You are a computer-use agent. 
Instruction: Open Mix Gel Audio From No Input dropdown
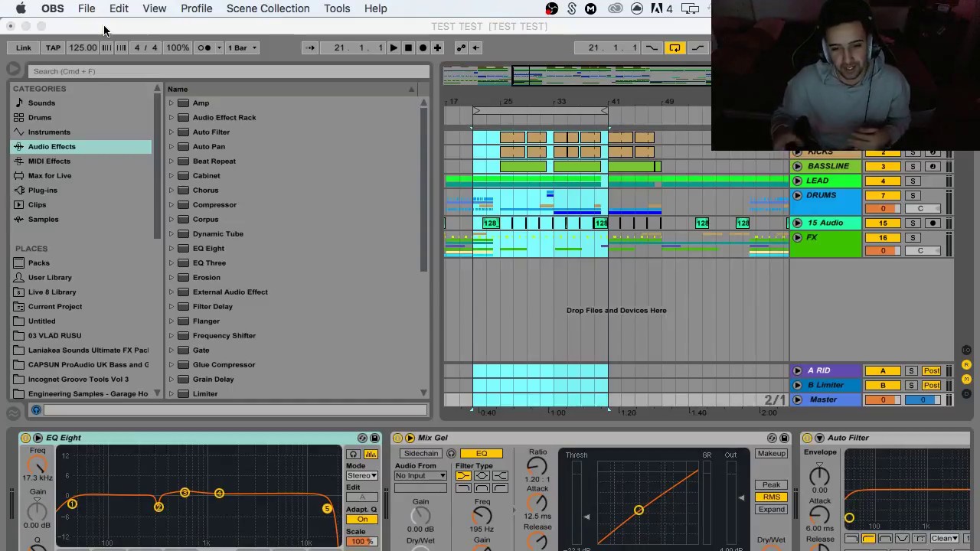[x=420, y=475]
